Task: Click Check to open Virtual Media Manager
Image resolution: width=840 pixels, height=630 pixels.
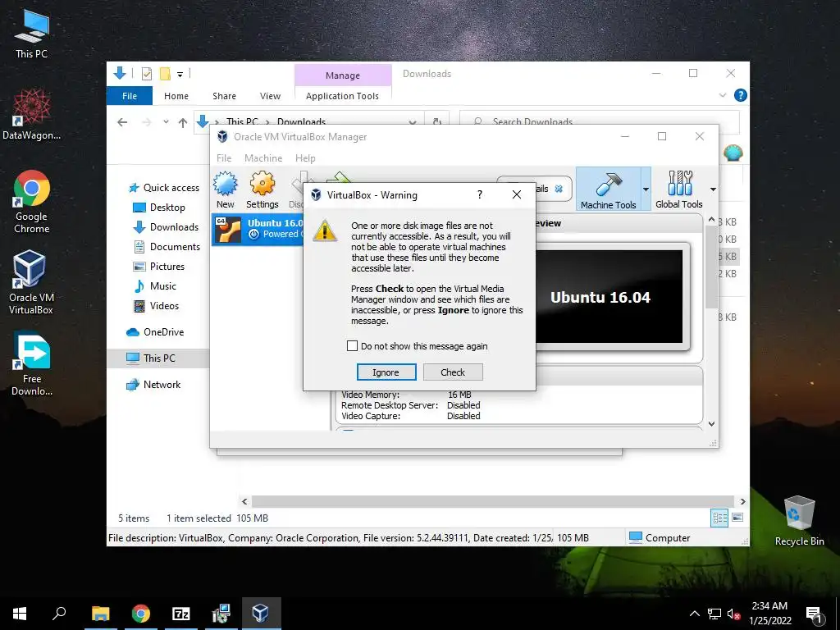Action: click(x=453, y=372)
